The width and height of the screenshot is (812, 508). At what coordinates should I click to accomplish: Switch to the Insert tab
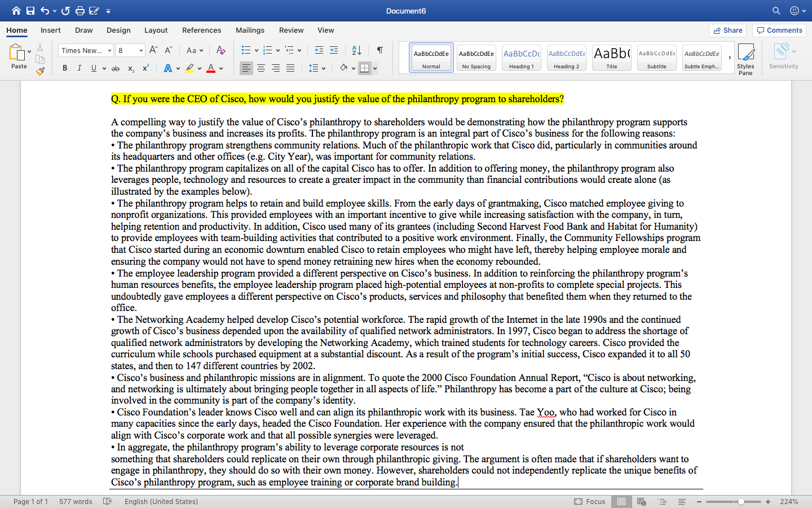tap(51, 30)
